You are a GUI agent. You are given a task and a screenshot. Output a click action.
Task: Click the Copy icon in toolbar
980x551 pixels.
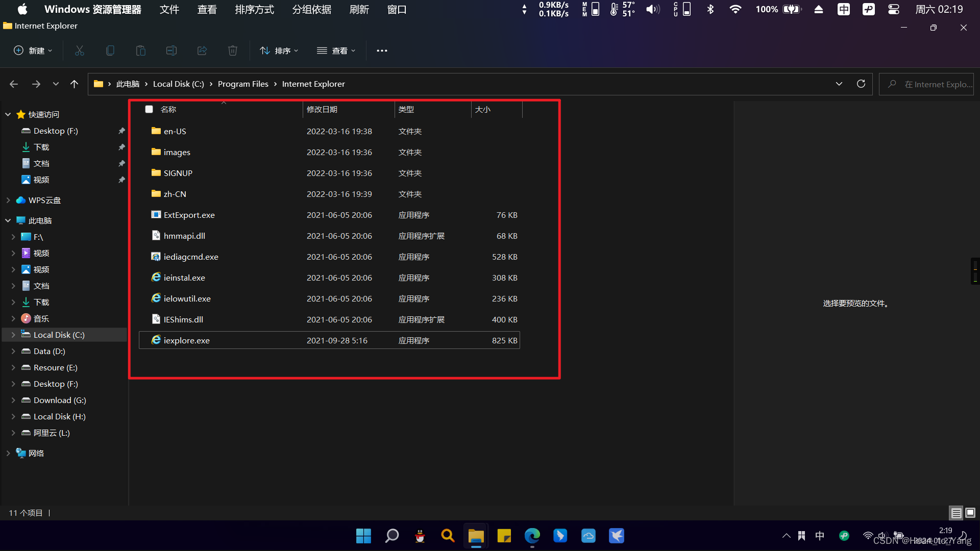pyautogui.click(x=110, y=51)
